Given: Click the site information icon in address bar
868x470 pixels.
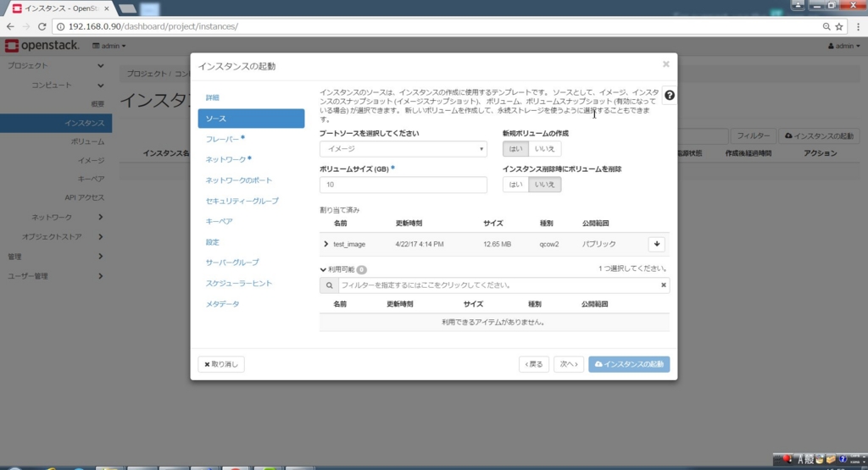Looking at the screenshot, I should 60,26.
